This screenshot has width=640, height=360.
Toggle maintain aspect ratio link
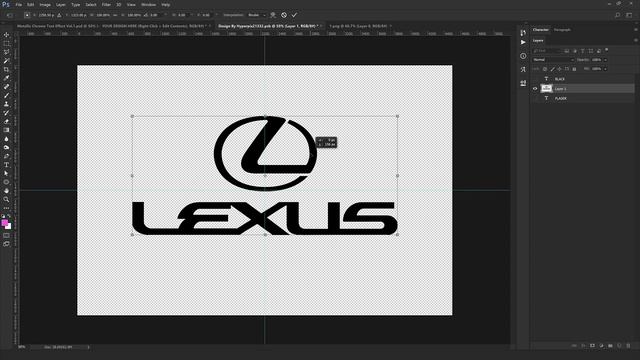[x=115, y=15]
